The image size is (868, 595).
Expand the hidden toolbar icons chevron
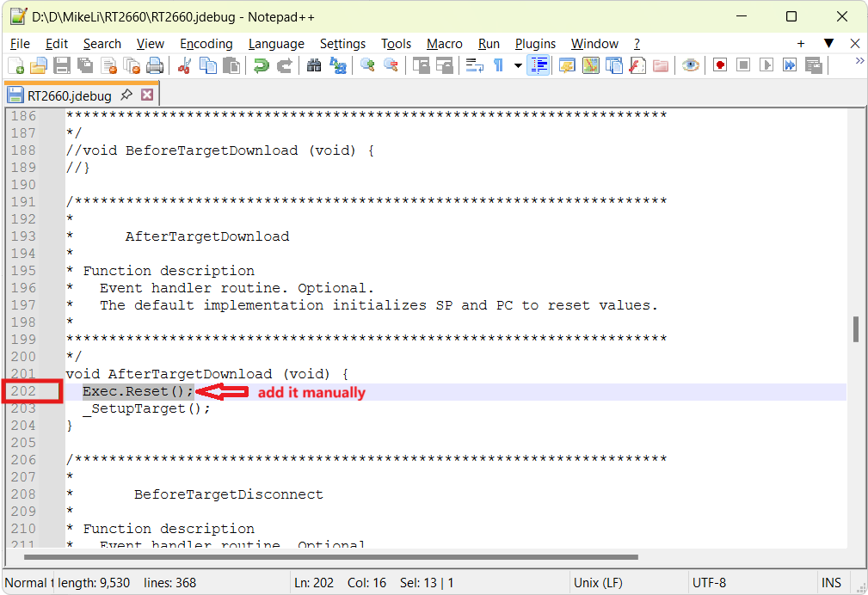click(859, 61)
